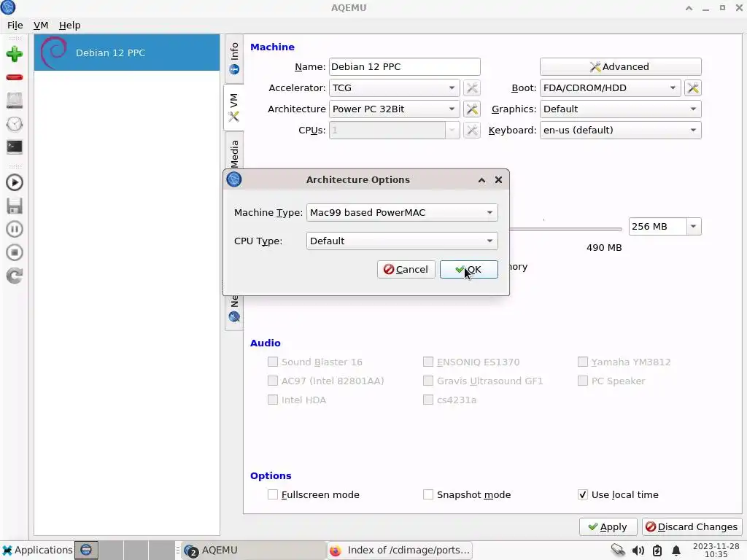The image size is (747, 560).
Task: Click the workspace switcher first desktop
Action: tap(86, 550)
